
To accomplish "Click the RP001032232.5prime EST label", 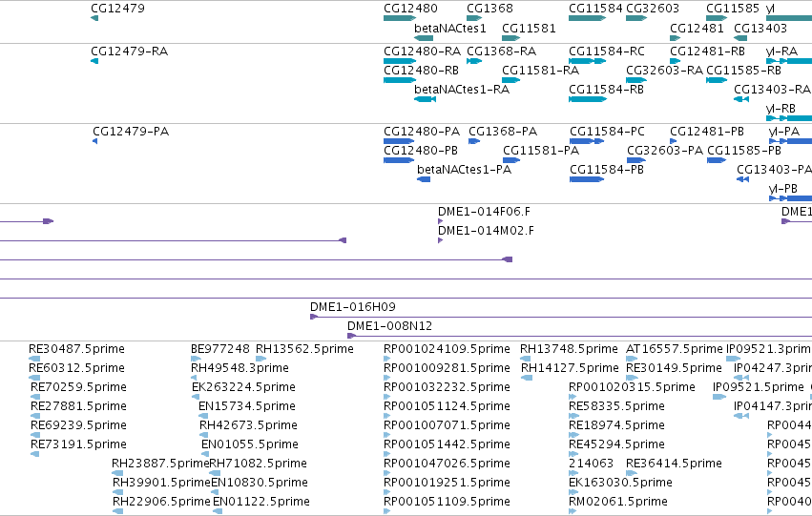I will [447, 387].
